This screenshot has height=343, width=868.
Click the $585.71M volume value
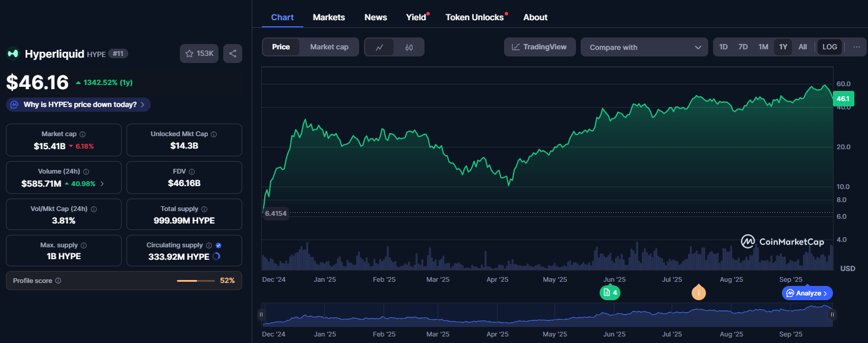42,184
